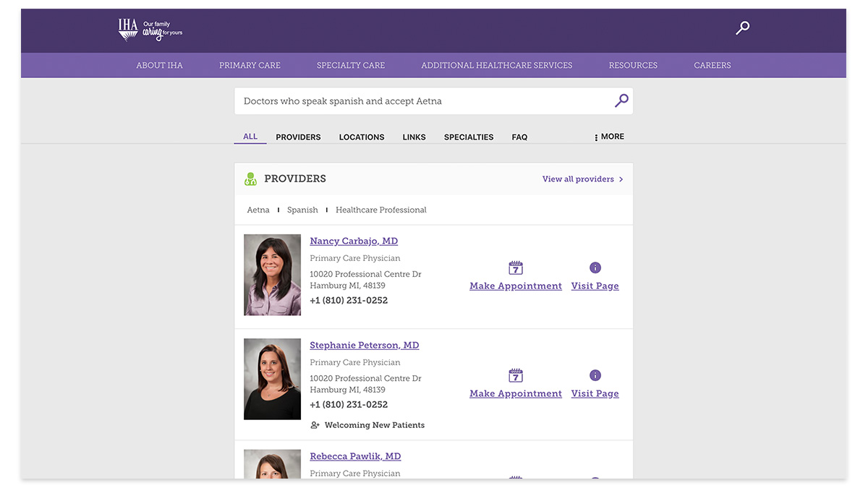Open site search via header magnifier icon
Screen dimensions: 868x488
(x=742, y=28)
